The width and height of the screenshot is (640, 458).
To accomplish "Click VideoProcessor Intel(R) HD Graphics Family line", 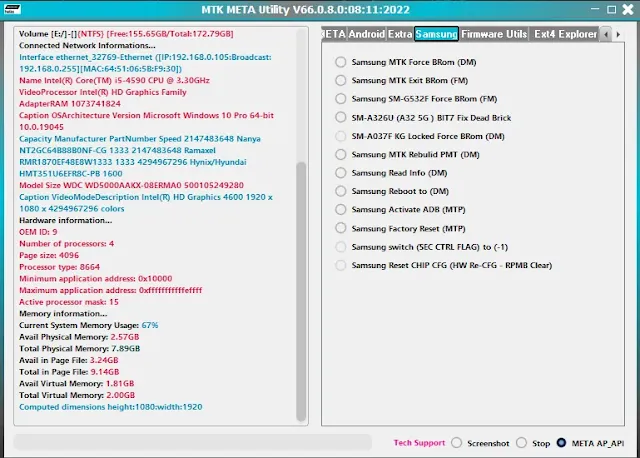I will click(102, 92).
